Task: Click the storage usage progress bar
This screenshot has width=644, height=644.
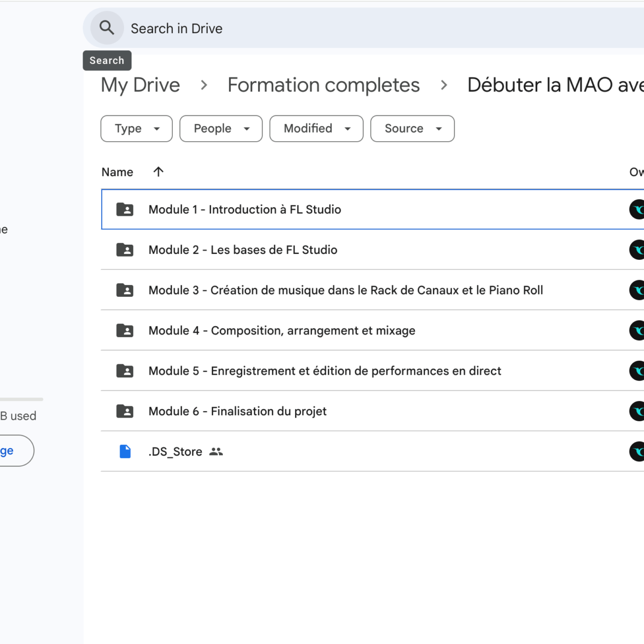Action: pyautogui.click(x=21, y=399)
